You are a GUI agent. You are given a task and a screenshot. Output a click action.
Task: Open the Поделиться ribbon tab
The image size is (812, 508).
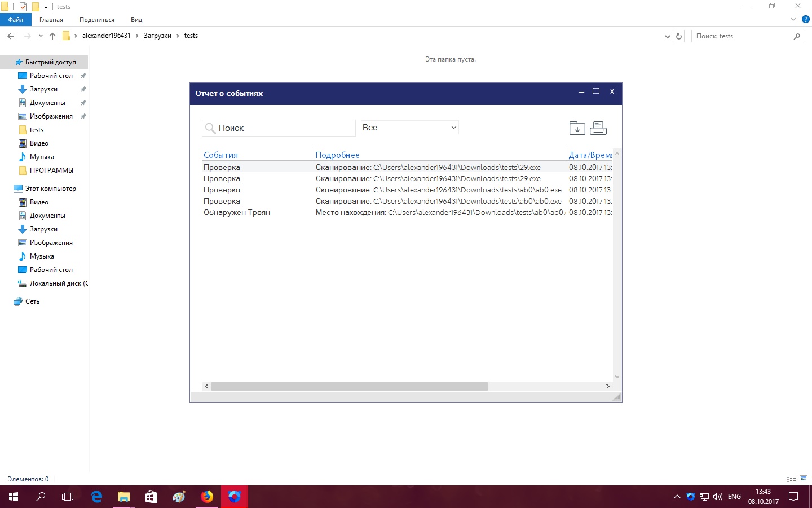(x=97, y=20)
